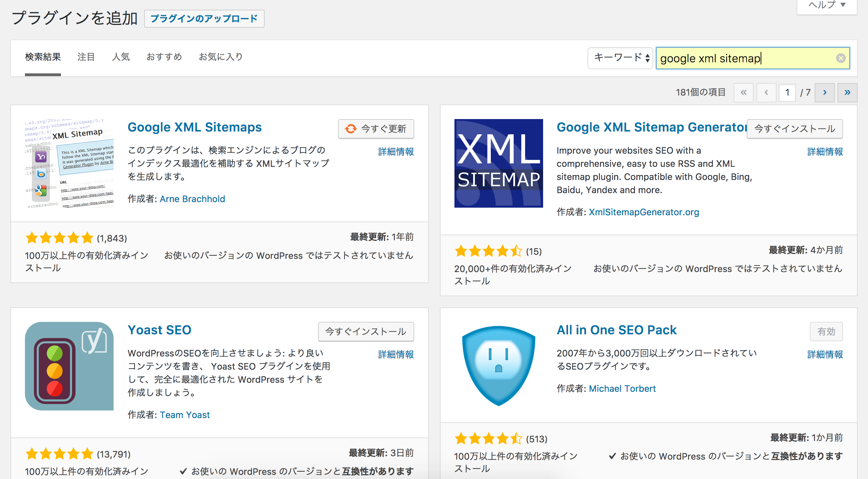Visit author Michael Torbert link
Image resolution: width=868 pixels, height=479 pixels.
(x=622, y=389)
